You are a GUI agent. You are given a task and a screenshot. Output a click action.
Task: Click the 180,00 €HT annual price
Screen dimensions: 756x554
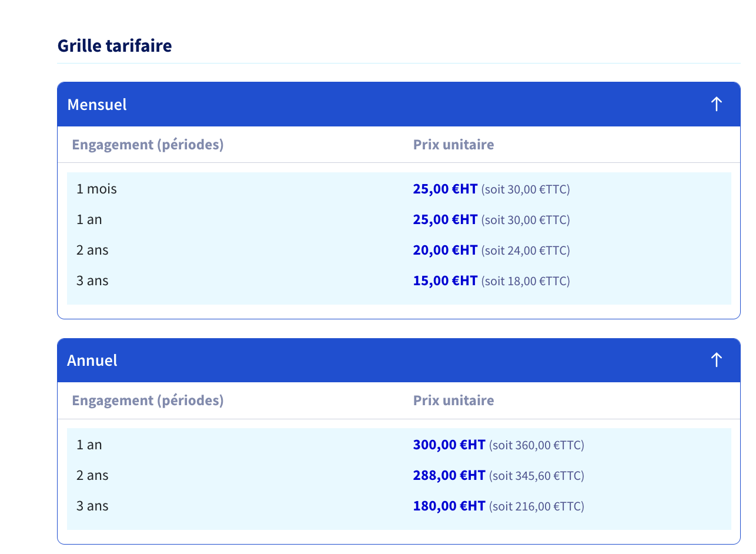(x=449, y=506)
